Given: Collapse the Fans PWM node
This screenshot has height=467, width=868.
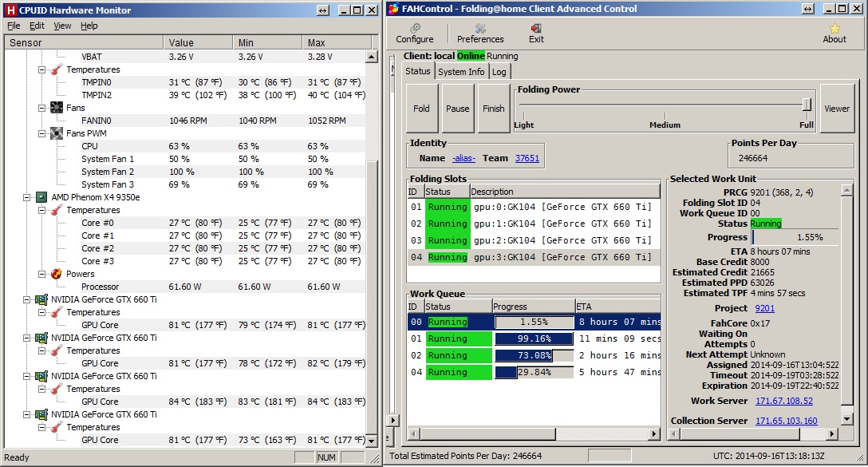Looking at the screenshot, I should (41, 133).
